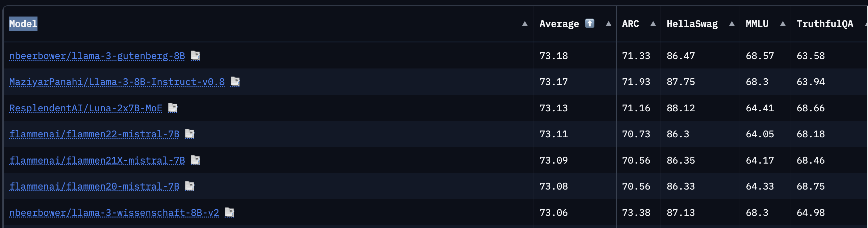Click the document icon next to flammen20-mistral-7B

coord(189,186)
